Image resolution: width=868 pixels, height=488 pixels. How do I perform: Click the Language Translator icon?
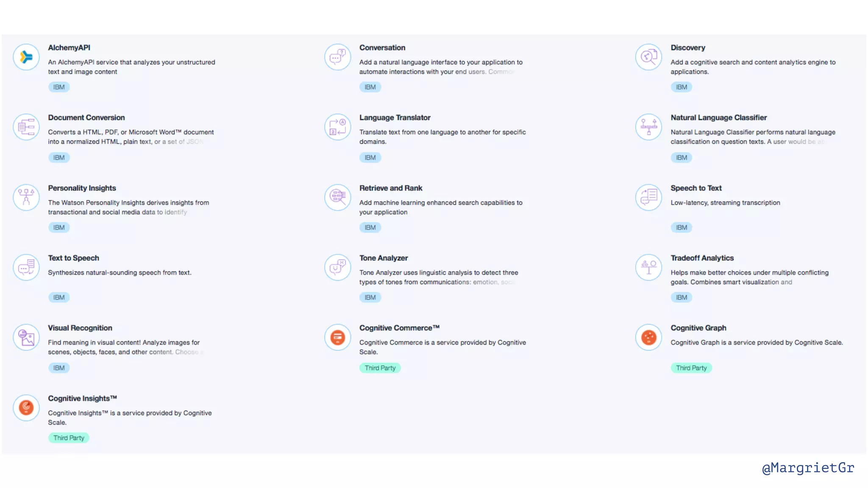[338, 127]
